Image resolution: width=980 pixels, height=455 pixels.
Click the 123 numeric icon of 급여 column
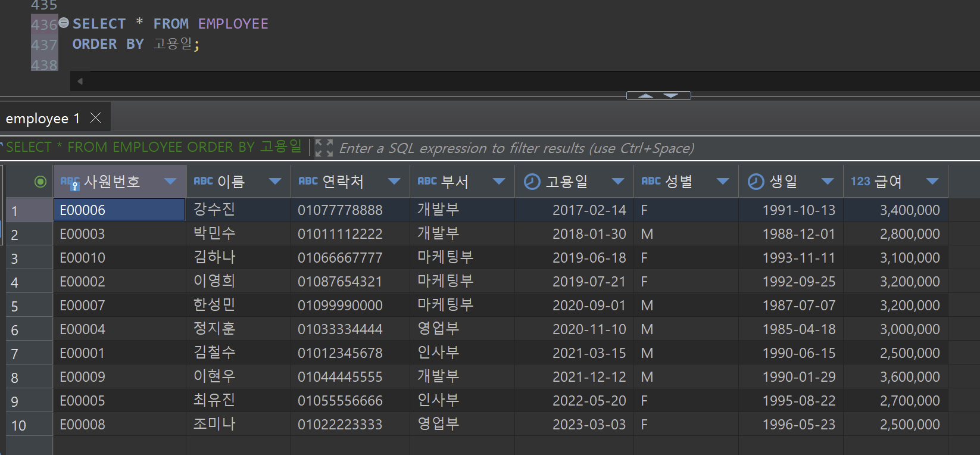tap(860, 181)
